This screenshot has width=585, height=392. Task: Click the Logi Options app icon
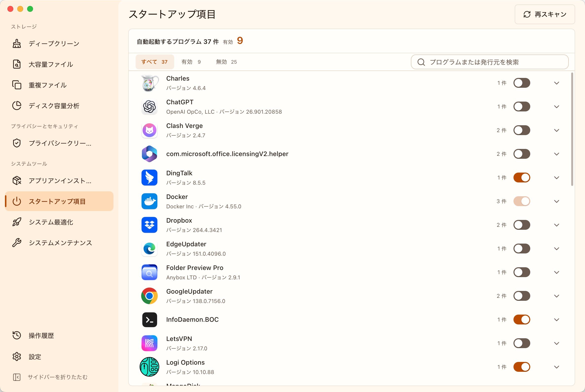click(x=149, y=367)
